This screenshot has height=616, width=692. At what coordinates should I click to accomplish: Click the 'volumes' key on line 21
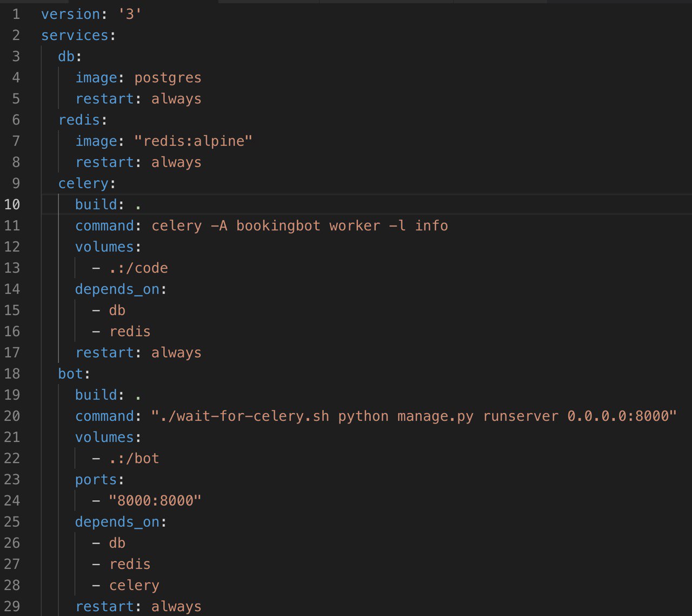(x=104, y=437)
